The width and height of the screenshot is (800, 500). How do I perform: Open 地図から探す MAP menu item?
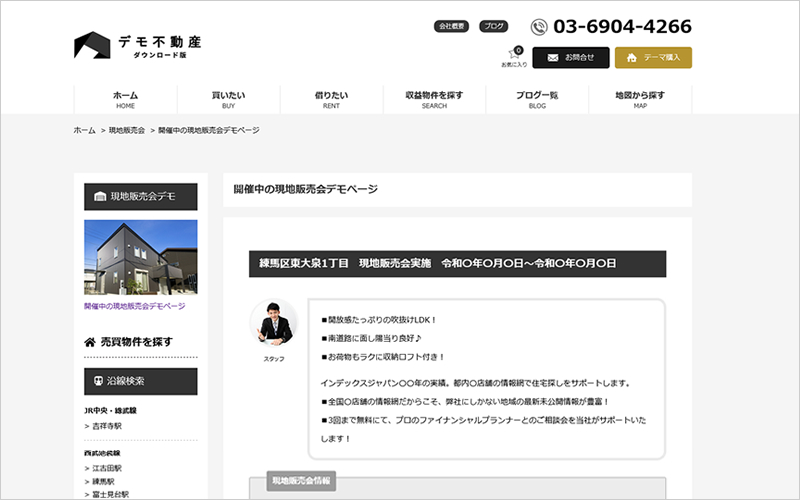(640, 99)
